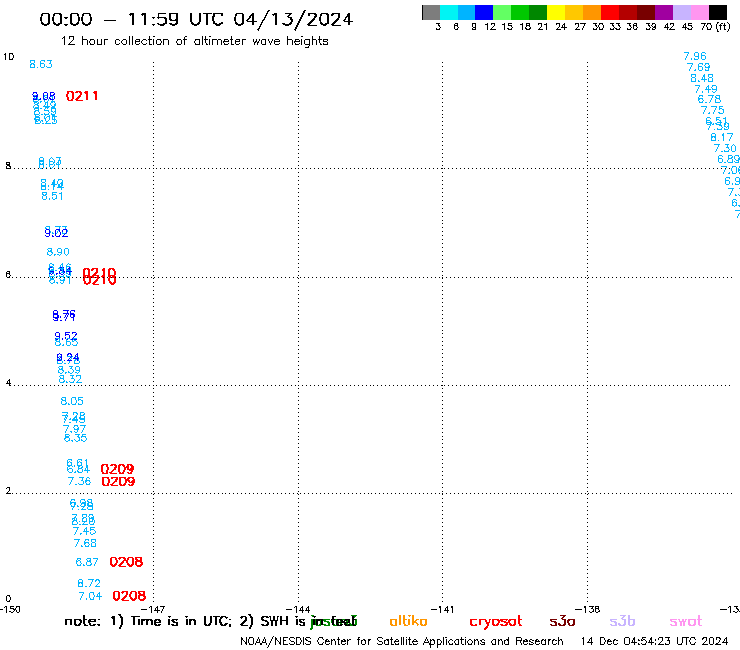Click the gray swatch in the color scale
The image size is (740, 650).
click(431, 12)
